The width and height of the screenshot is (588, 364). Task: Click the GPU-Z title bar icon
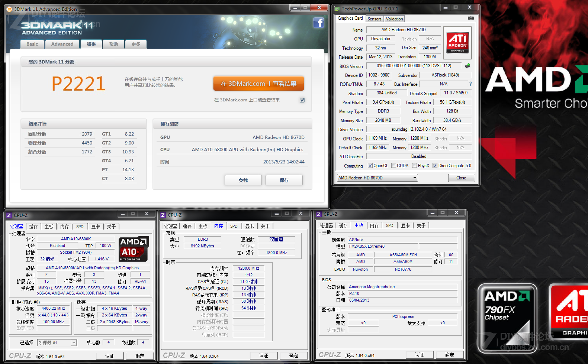point(337,9)
